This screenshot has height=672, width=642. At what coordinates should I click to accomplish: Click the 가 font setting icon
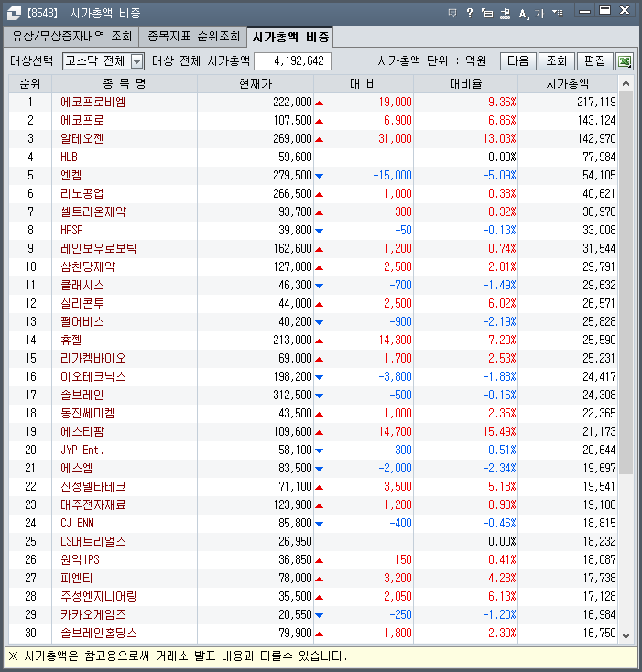pyautogui.click(x=539, y=14)
